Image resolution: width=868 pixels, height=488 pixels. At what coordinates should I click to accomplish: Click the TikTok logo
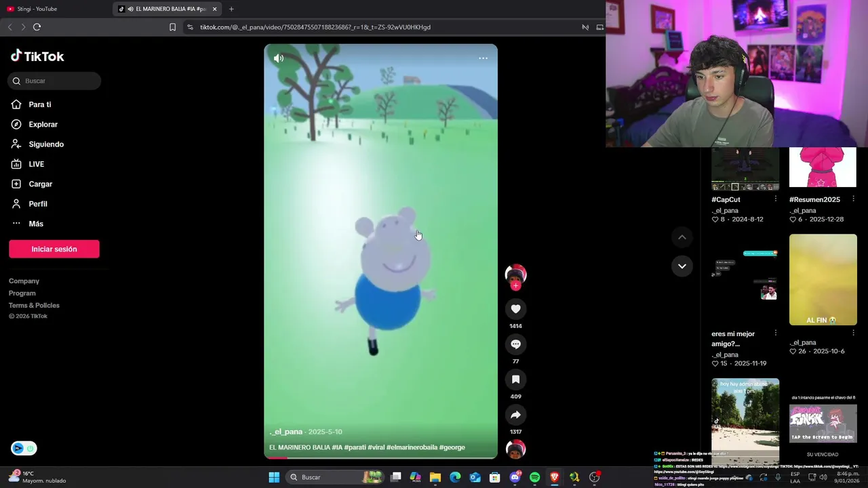(37, 56)
